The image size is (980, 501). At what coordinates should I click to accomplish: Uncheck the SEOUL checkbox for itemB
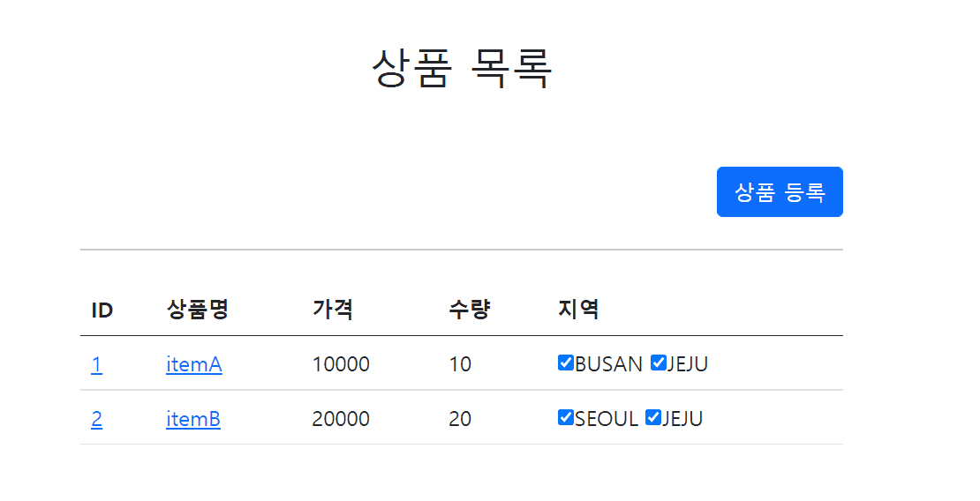click(566, 417)
